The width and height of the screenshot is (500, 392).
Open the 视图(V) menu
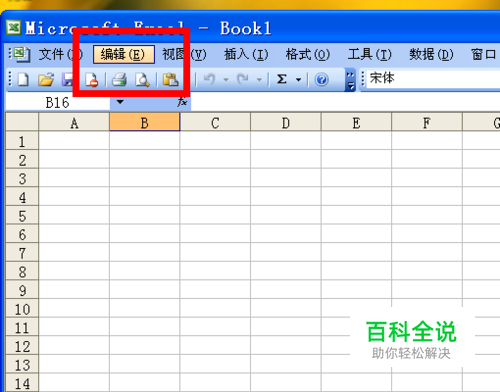point(184,54)
